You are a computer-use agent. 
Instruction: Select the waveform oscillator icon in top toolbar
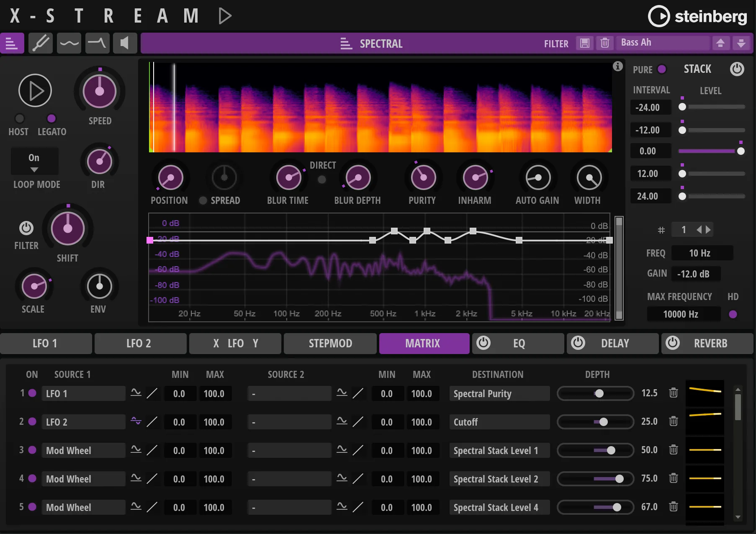coord(69,43)
